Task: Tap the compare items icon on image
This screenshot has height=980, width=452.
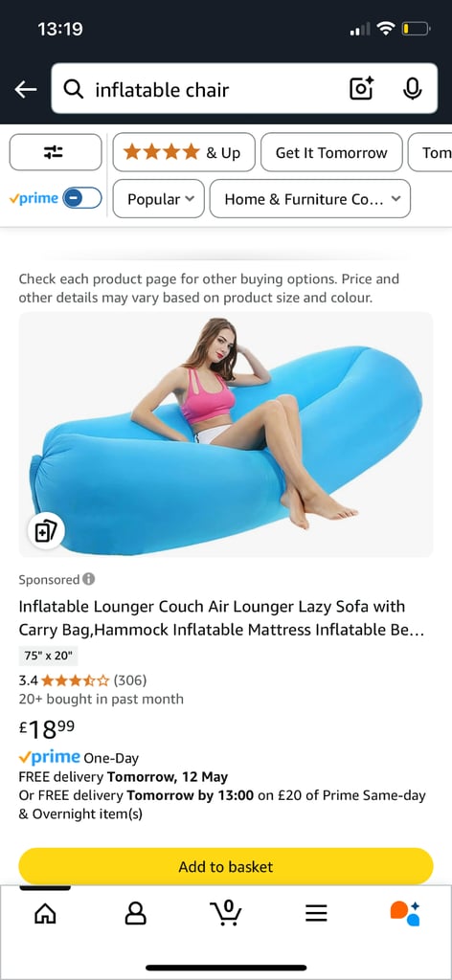Action: tap(46, 531)
